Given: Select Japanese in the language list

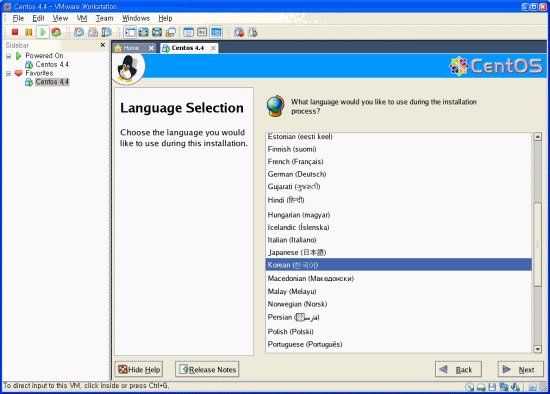Looking at the screenshot, I should [399, 253].
